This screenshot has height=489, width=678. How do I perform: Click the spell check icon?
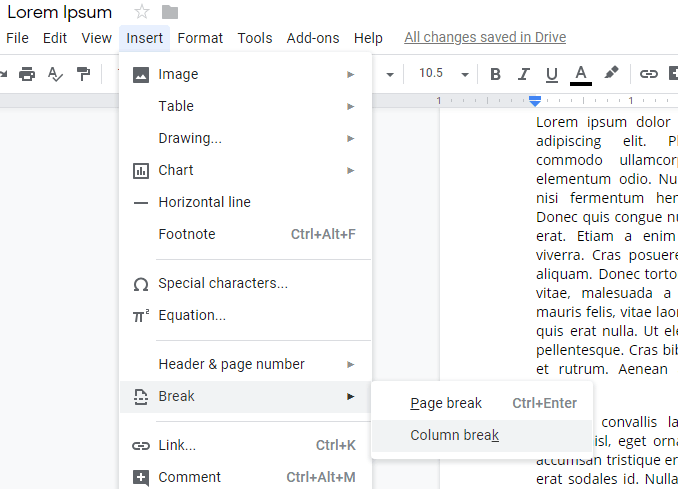pos(55,73)
